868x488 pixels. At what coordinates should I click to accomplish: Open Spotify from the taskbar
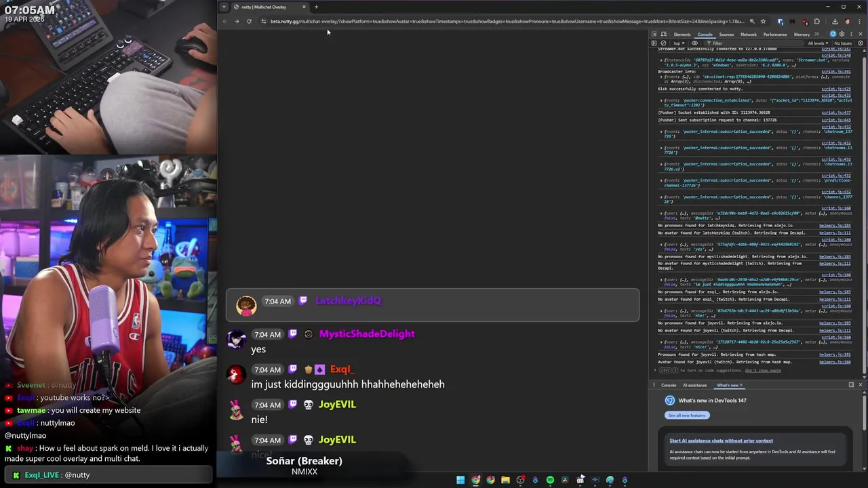550,480
